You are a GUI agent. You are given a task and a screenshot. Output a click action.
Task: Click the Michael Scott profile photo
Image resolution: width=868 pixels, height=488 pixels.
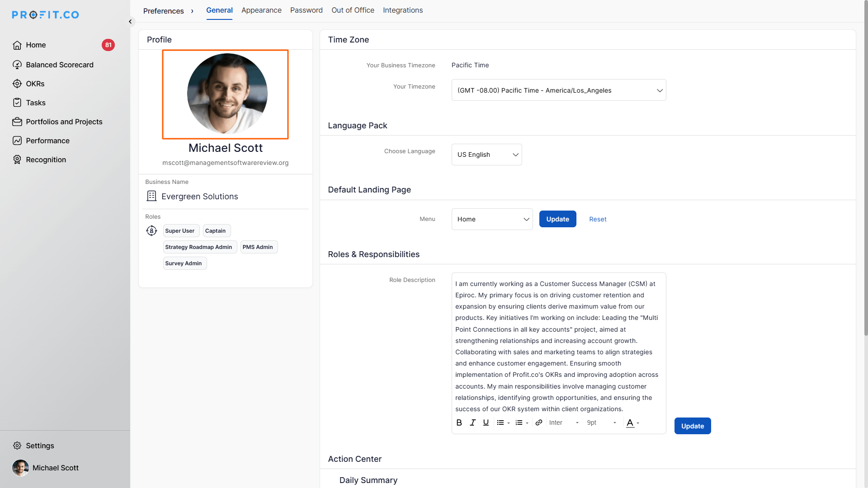pos(227,94)
